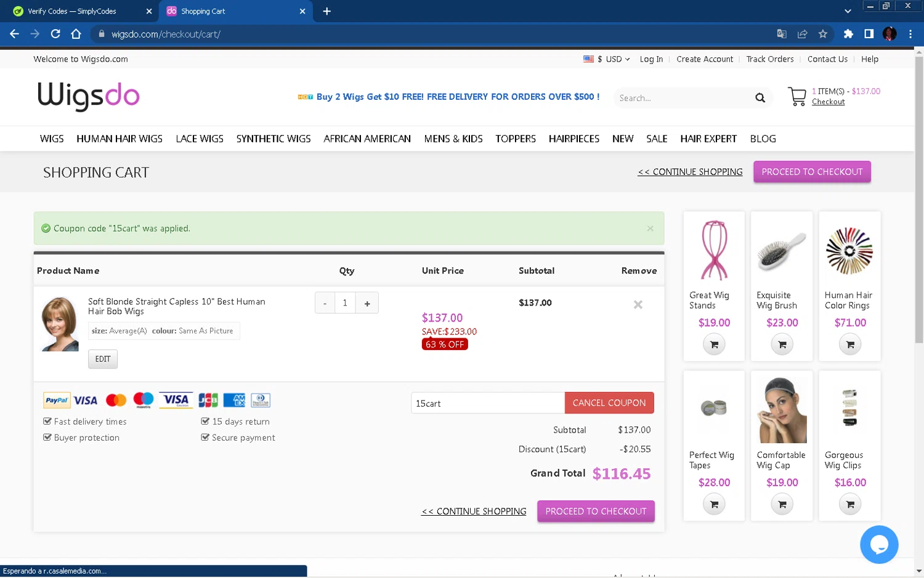This screenshot has height=578, width=924.
Task: Click top CONTINUE SHOPPING link
Action: pyautogui.click(x=690, y=172)
